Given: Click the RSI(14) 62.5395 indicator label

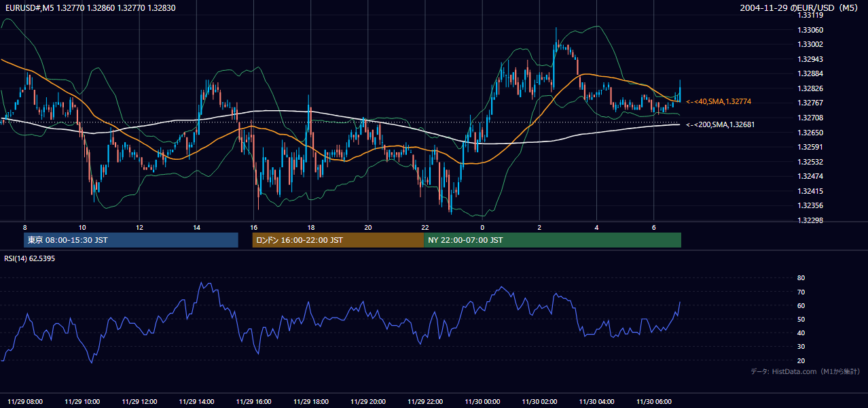Looking at the screenshot, I should click(x=30, y=258).
